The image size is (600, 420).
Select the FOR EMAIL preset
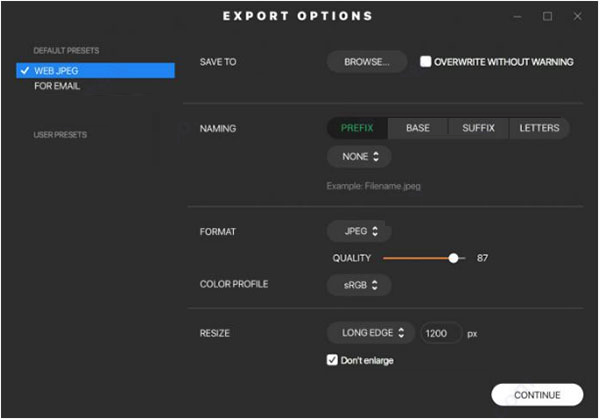click(57, 86)
